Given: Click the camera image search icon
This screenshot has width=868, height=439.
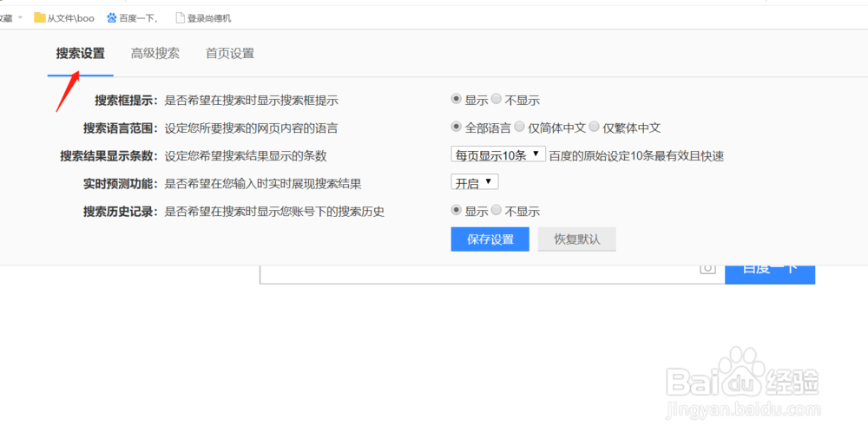Looking at the screenshot, I should (x=707, y=268).
